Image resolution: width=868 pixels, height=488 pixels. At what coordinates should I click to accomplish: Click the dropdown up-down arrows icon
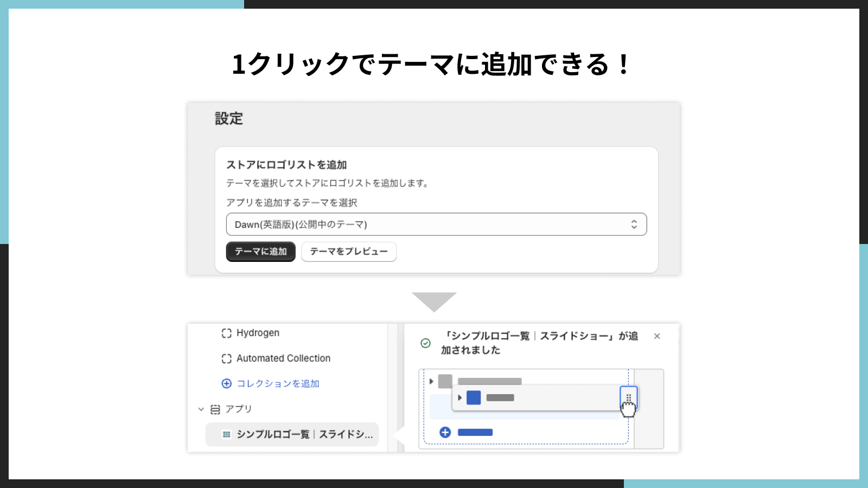(x=634, y=224)
